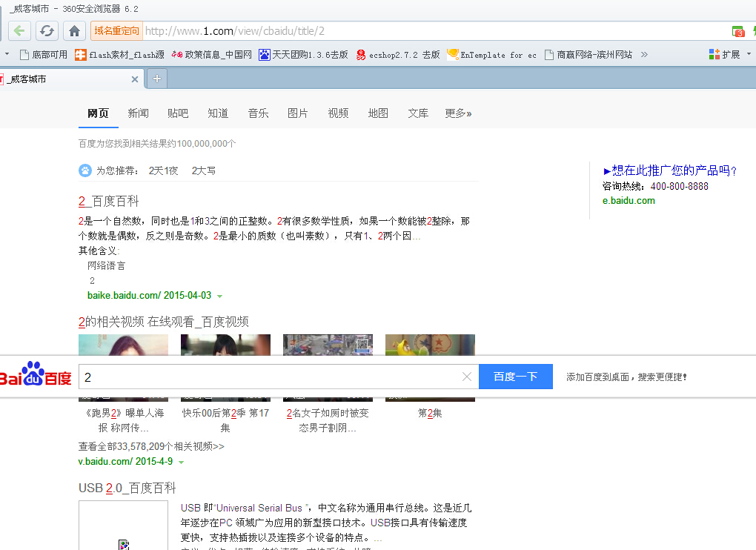Viewport: 756px width, 550px height.
Task: Click the suggested search 2大写
Action: point(204,170)
